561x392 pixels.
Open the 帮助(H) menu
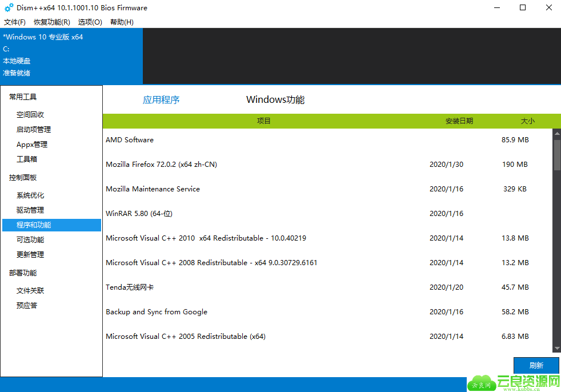[122, 22]
